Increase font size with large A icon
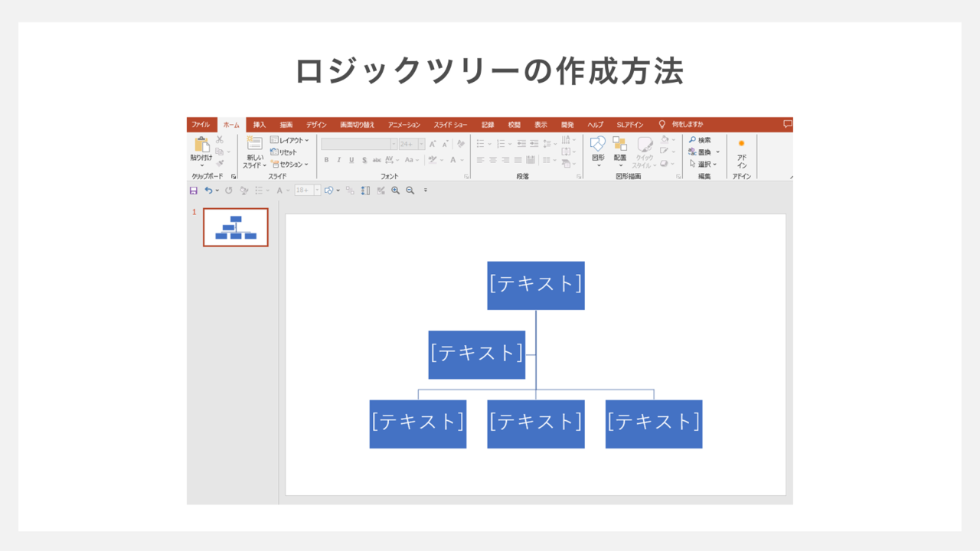This screenshot has height=551, width=980. [433, 144]
